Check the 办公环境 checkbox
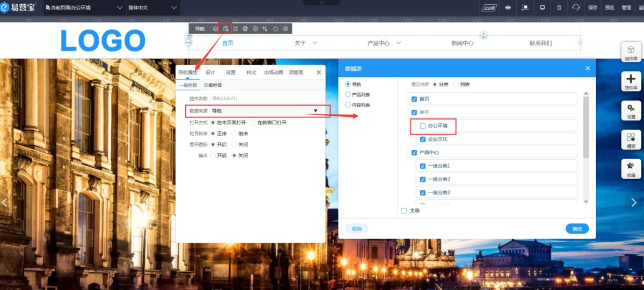Image resolution: width=644 pixels, height=290 pixels. pos(423,126)
